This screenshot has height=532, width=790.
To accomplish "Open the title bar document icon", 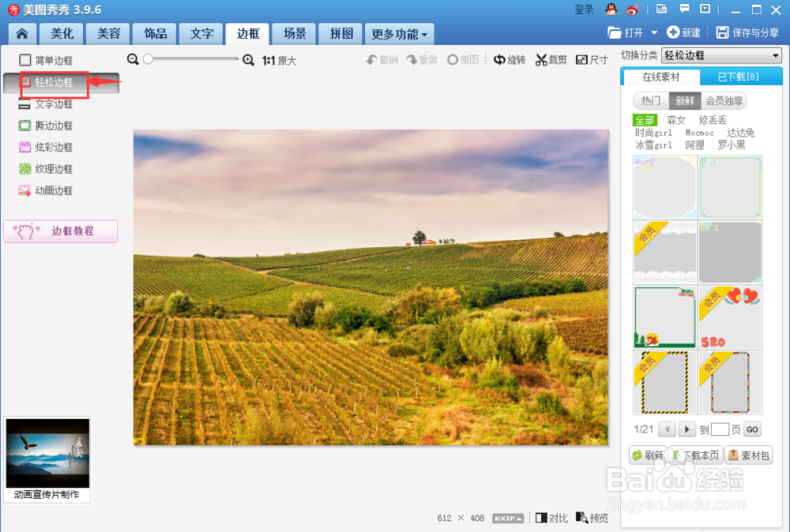I will (x=661, y=9).
